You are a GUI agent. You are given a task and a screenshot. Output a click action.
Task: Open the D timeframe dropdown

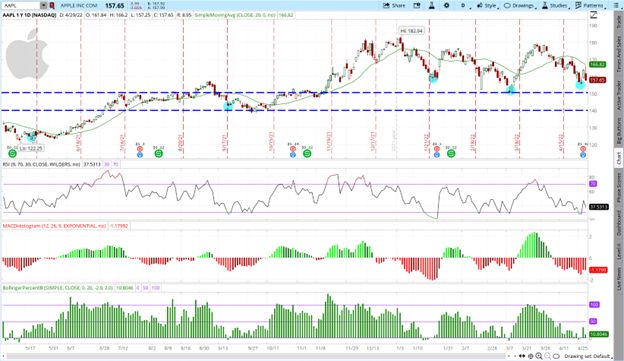point(464,6)
